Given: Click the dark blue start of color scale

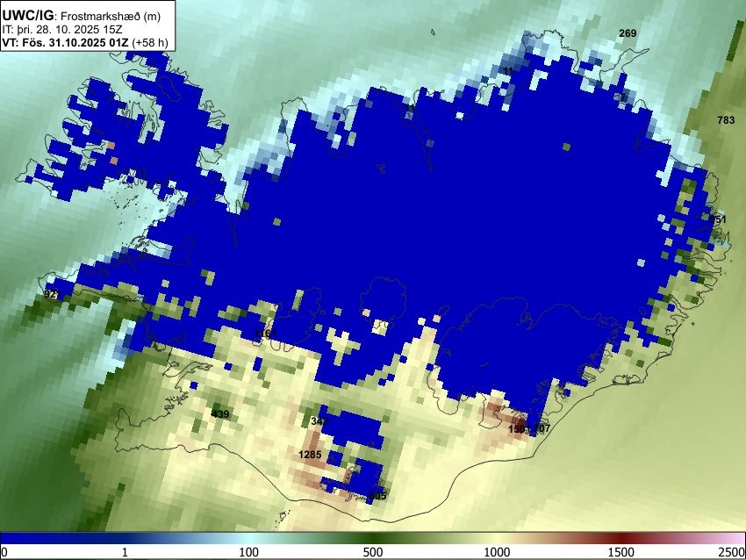Looking at the screenshot, I should point(10,539).
